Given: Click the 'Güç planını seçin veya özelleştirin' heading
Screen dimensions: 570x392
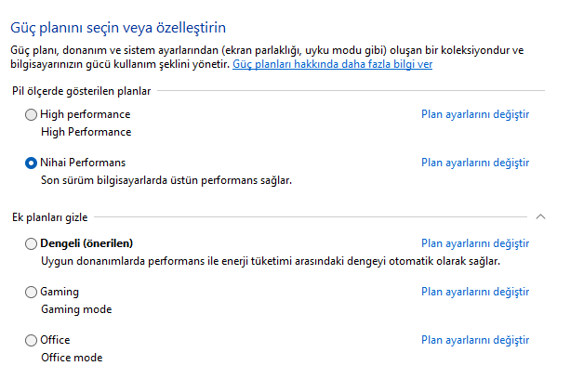Looking at the screenshot, I should [118, 29].
